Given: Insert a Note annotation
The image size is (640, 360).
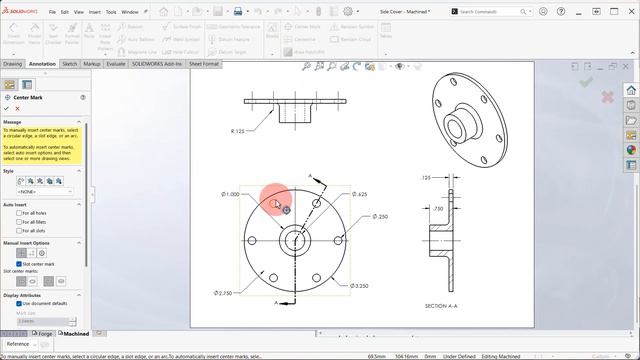Looking at the screenshot, I should (89, 31).
